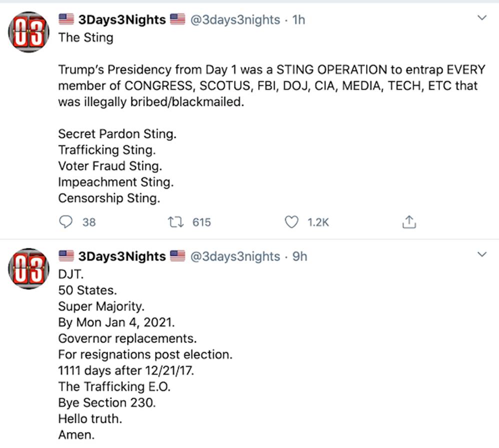Click @3days3nights handle on first tweet
Image resolution: width=499 pixels, height=448 pixels.
click(235, 19)
